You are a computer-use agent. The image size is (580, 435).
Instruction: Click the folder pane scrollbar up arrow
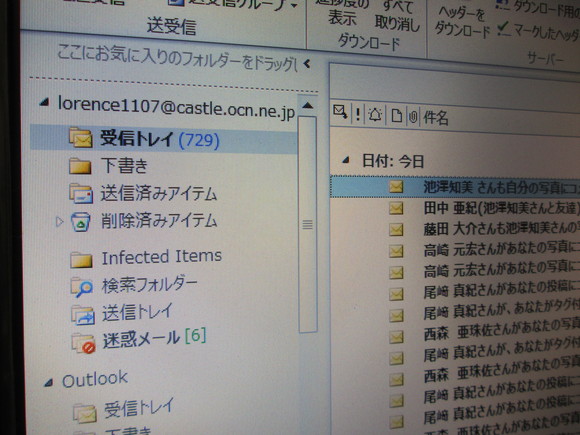click(x=307, y=106)
